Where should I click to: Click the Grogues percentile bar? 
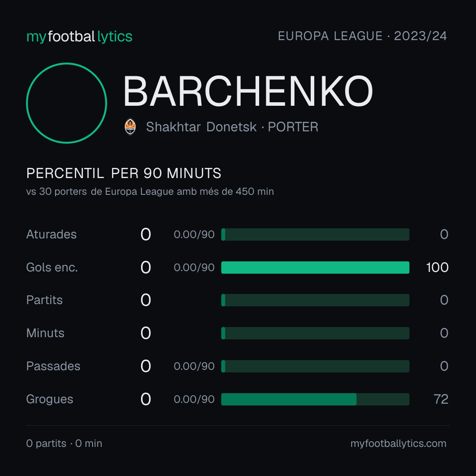coord(315,399)
